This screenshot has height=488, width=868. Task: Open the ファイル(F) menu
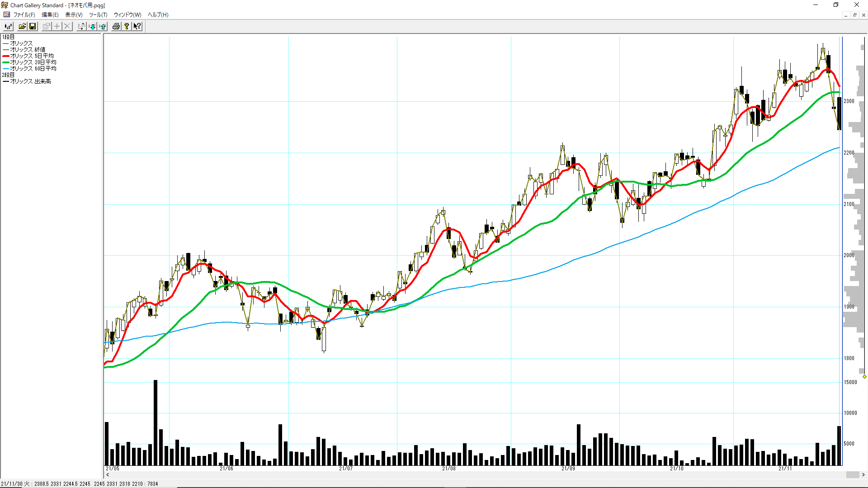(24, 15)
